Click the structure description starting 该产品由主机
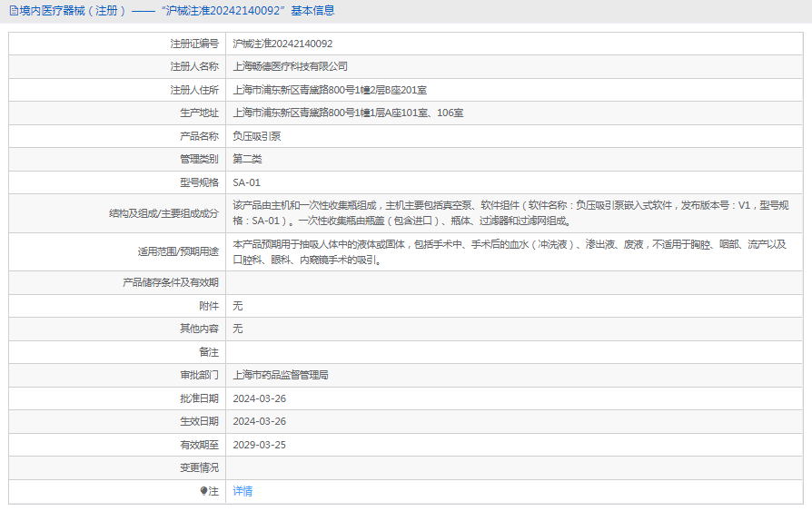This screenshot has height=511, width=812. (510, 213)
